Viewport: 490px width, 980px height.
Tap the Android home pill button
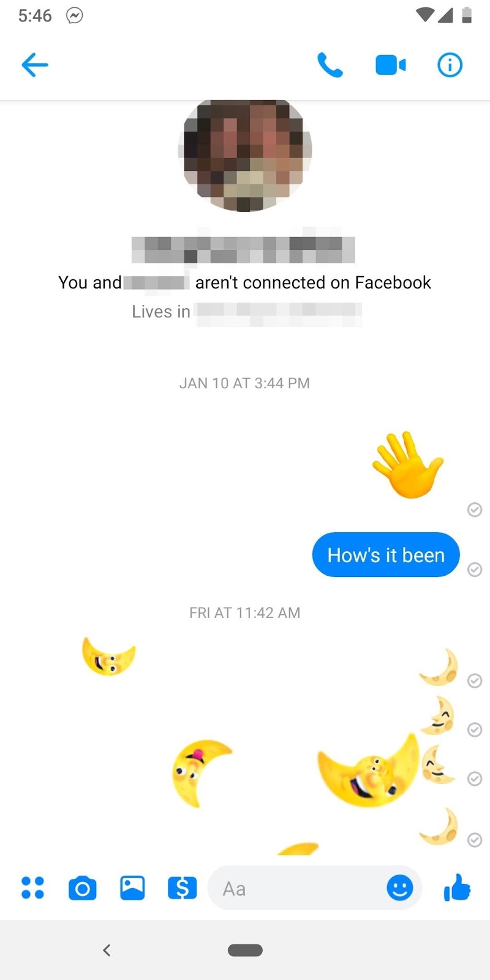coord(245,950)
